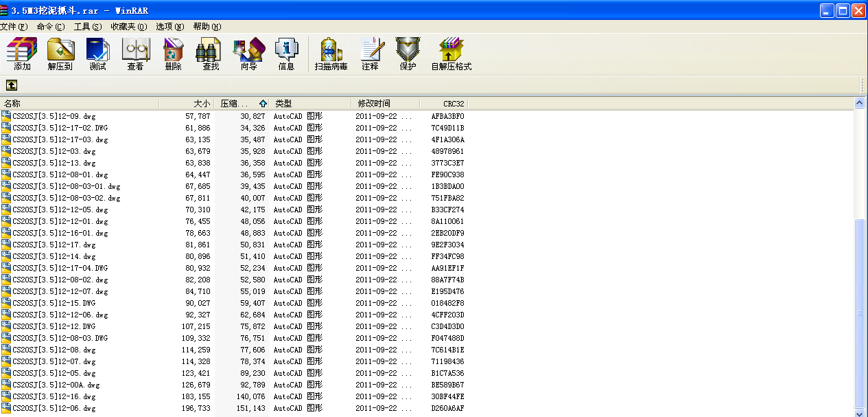Click scrollbar up arrow in file list

click(x=860, y=103)
